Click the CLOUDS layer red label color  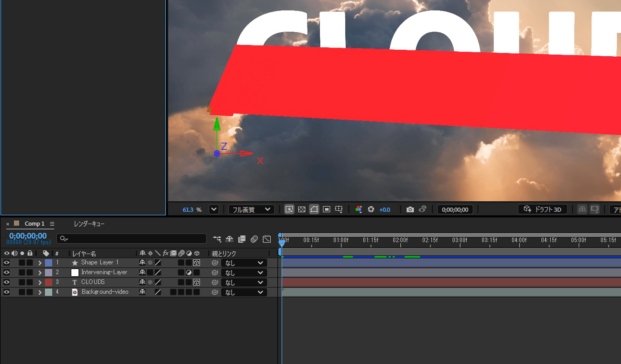coord(49,282)
